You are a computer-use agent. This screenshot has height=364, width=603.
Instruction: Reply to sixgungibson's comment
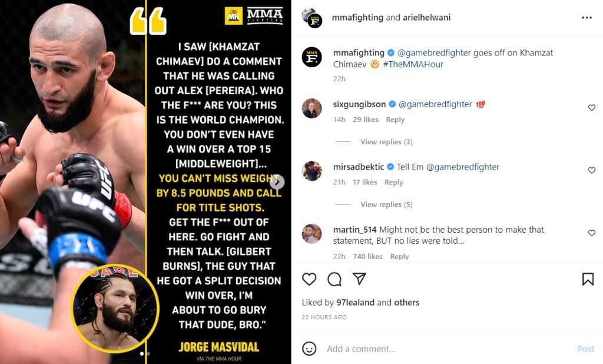tap(395, 120)
